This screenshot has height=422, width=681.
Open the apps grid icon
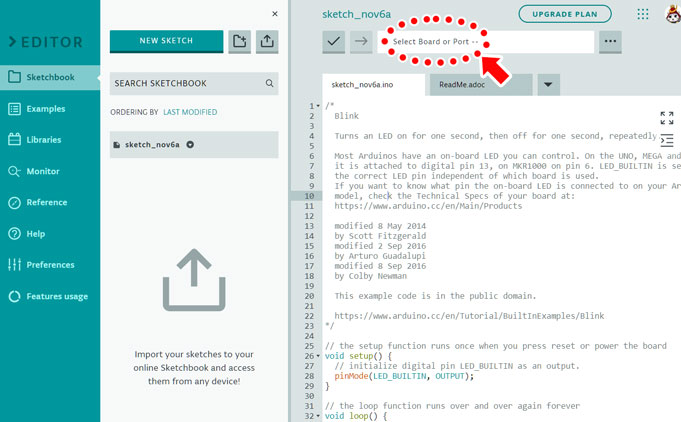click(x=643, y=14)
